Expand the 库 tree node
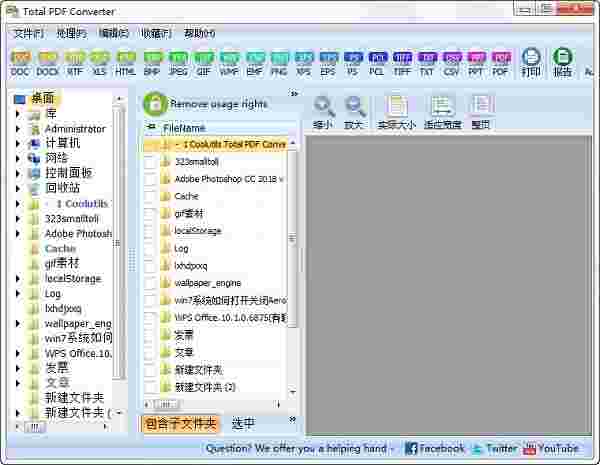Viewport: 600px width, 465px height. point(18,114)
